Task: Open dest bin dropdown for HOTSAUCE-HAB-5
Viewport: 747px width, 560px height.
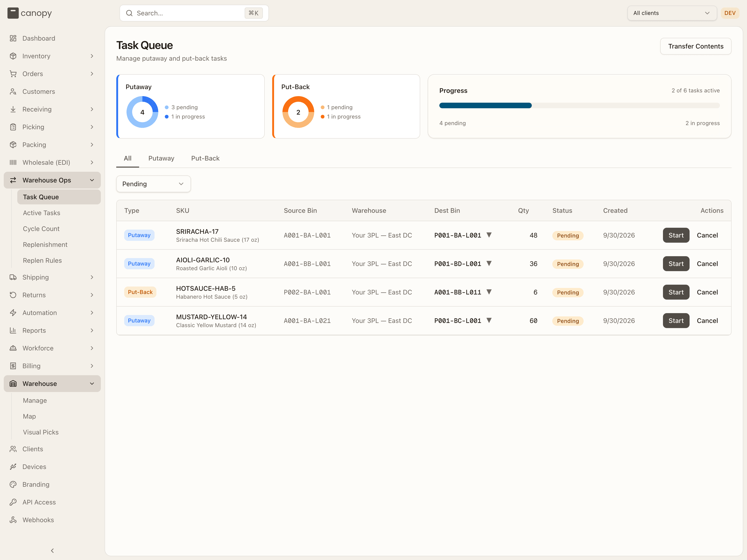Action: tap(489, 292)
